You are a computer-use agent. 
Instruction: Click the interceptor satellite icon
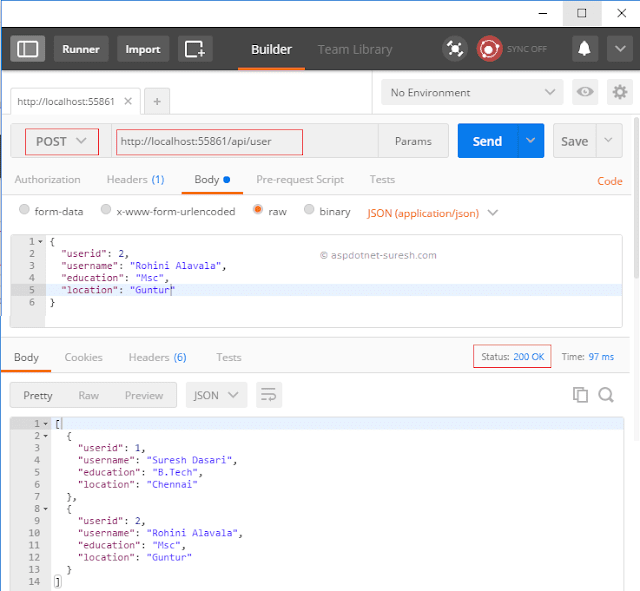click(x=455, y=49)
